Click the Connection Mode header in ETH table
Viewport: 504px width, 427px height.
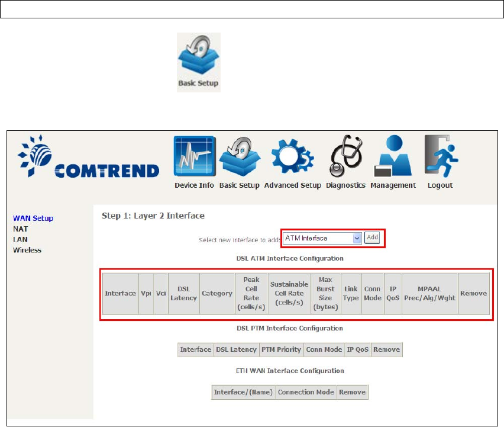(306, 392)
